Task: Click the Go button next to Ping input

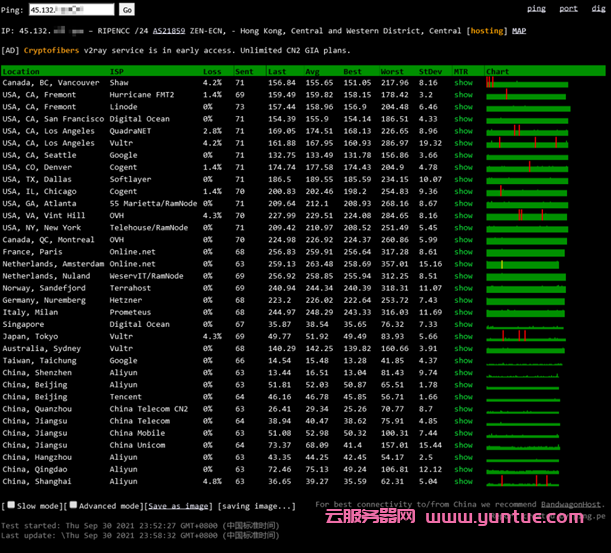Action: click(x=127, y=10)
